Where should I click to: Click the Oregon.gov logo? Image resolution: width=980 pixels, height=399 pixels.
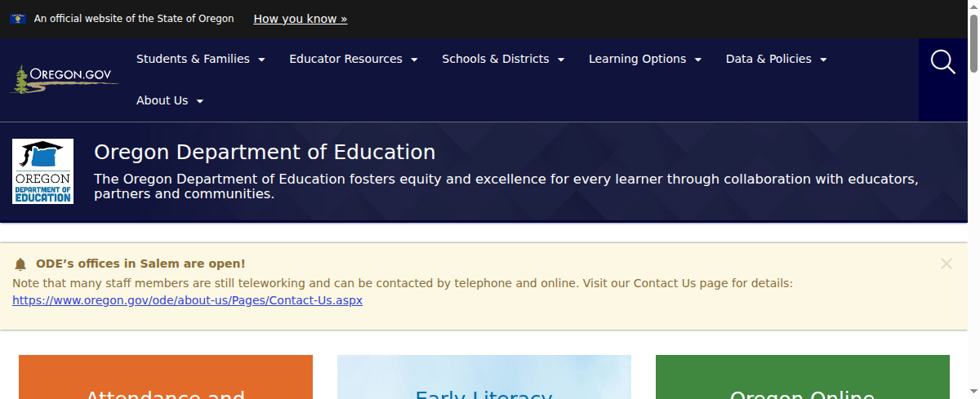click(65, 79)
